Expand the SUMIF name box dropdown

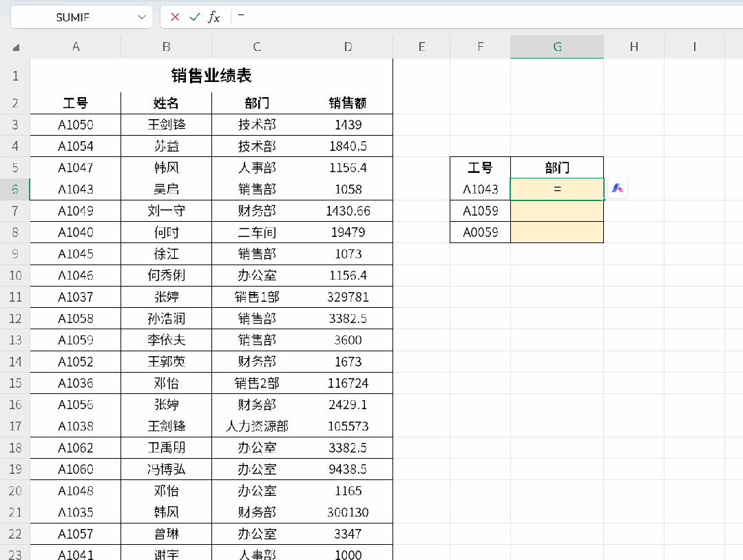pos(142,17)
